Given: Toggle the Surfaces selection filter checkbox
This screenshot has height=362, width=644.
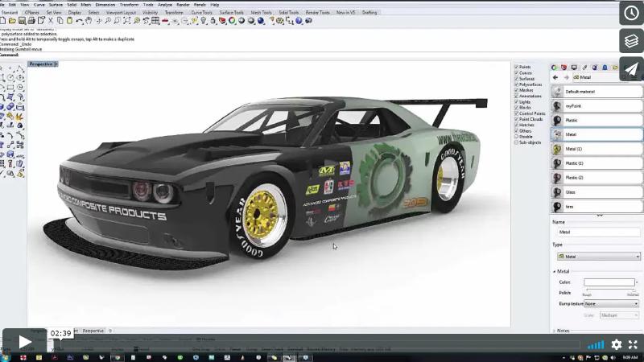Looking at the screenshot, I should (516, 78).
